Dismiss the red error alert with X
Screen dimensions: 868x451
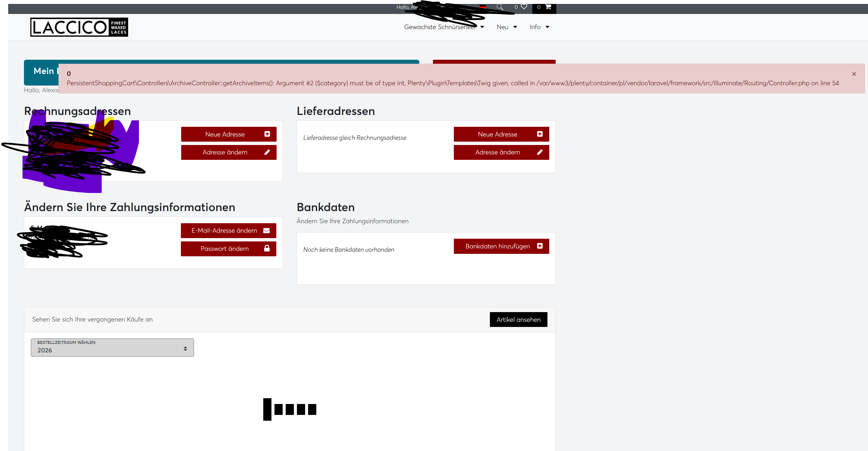853,74
